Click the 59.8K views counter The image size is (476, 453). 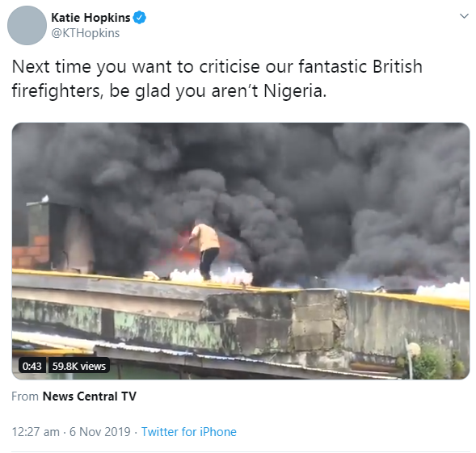point(79,366)
